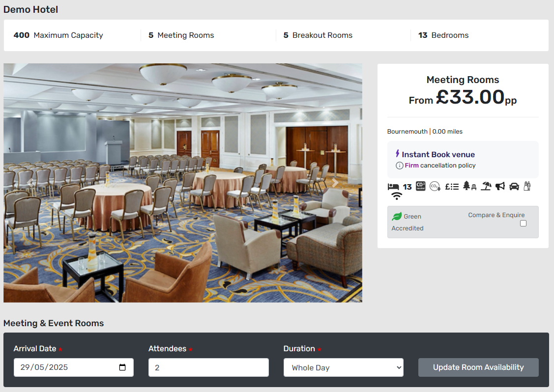This screenshot has height=392, width=554.
Task: Click the Arrival Date field
Action: pyautogui.click(x=74, y=367)
